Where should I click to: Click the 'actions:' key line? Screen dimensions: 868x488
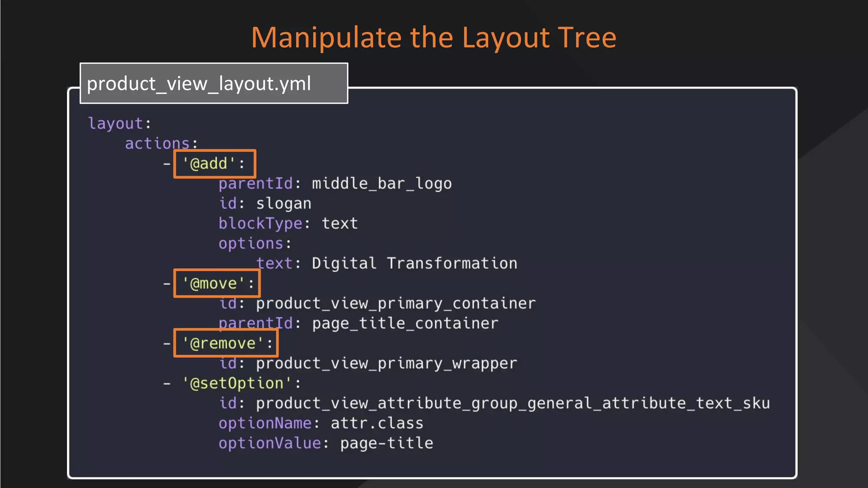click(161, 144)
